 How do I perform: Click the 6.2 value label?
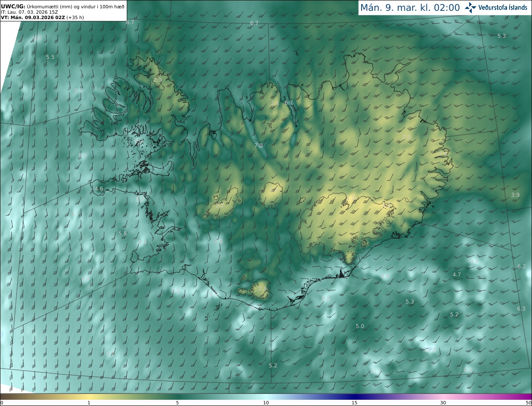click(522, 266)
